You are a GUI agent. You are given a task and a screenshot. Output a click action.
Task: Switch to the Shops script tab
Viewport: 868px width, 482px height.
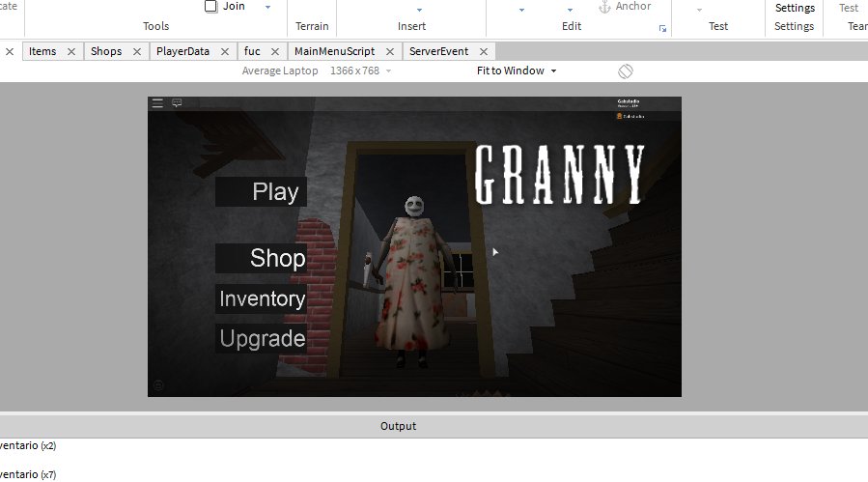106,51
